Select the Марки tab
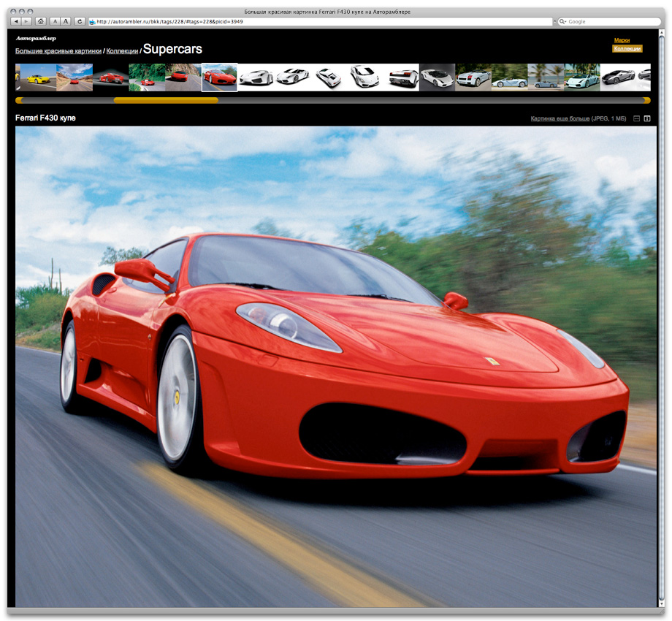This screenshot has height=621, width=672. point(622,40)
